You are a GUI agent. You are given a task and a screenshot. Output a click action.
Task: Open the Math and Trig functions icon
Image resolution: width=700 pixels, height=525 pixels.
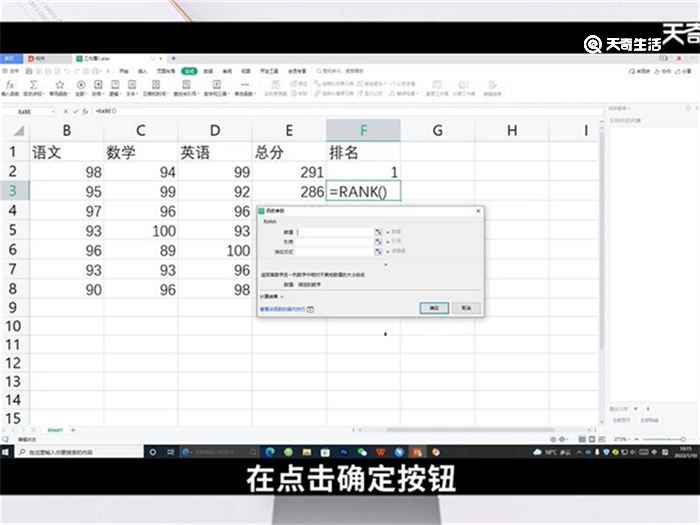pos(217,85)
